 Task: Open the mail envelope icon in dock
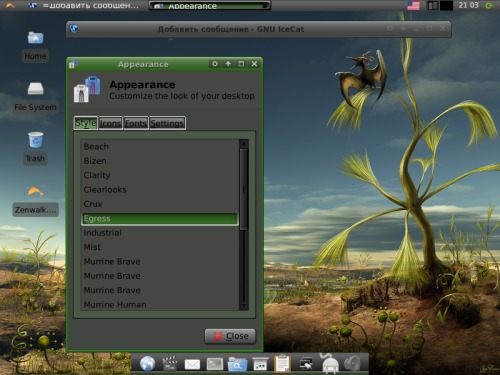pos(192,364)
